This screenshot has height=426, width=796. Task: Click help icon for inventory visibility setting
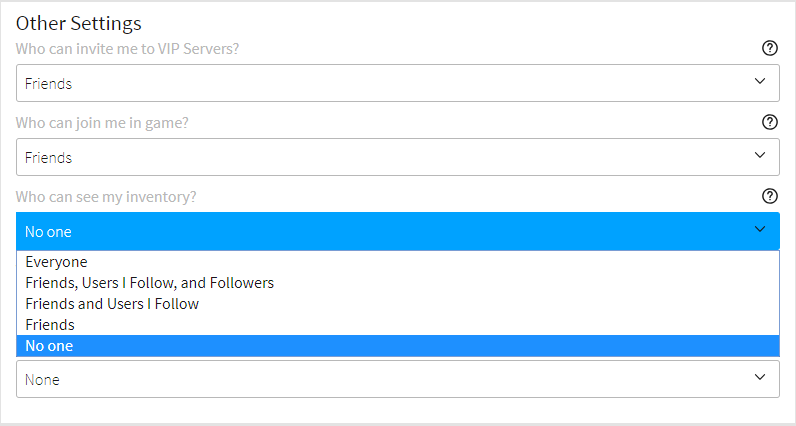click(770, 196)
